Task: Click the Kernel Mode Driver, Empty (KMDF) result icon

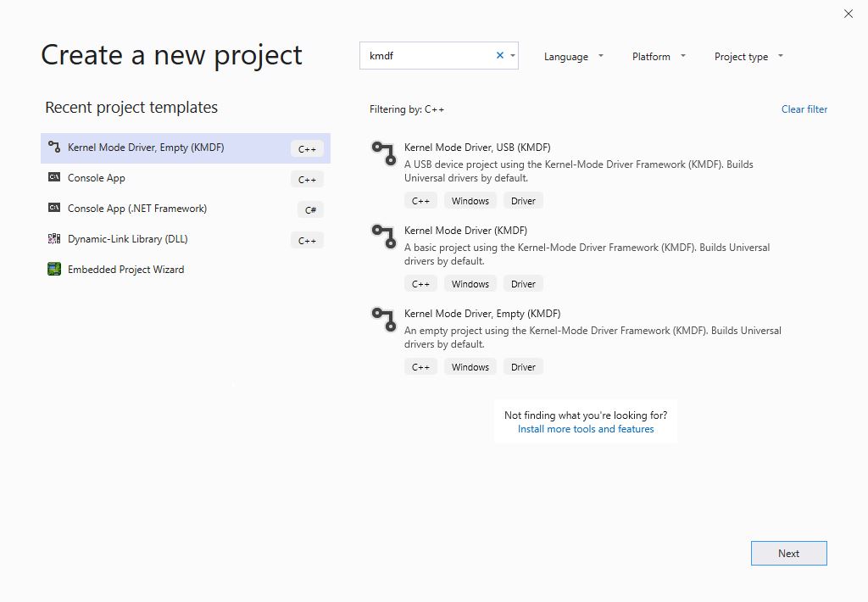Action: point(384,320)
